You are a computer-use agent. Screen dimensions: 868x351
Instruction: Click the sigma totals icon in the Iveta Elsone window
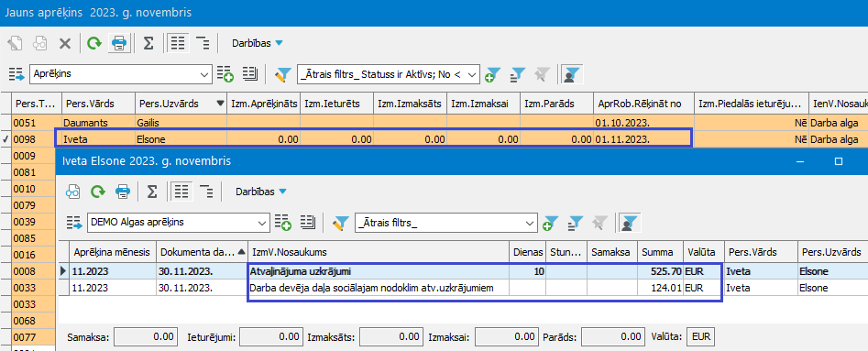click(x=151, y=192)
